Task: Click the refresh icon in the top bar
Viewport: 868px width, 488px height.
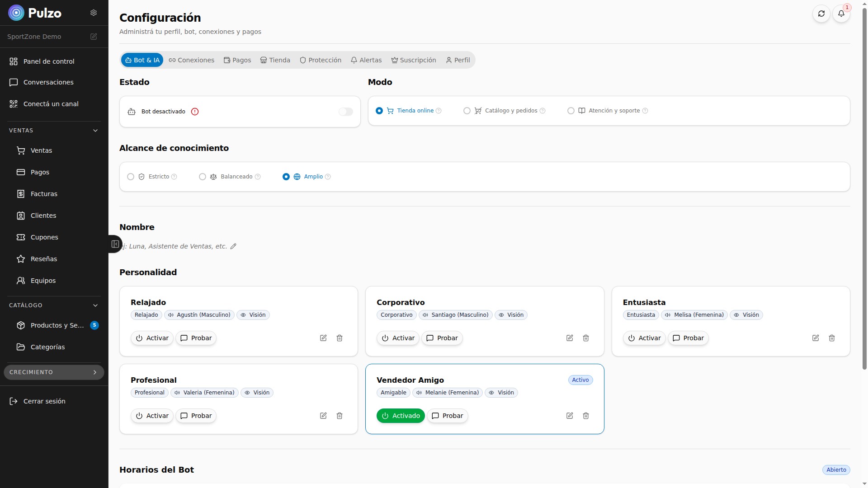Action: [821, 14]
